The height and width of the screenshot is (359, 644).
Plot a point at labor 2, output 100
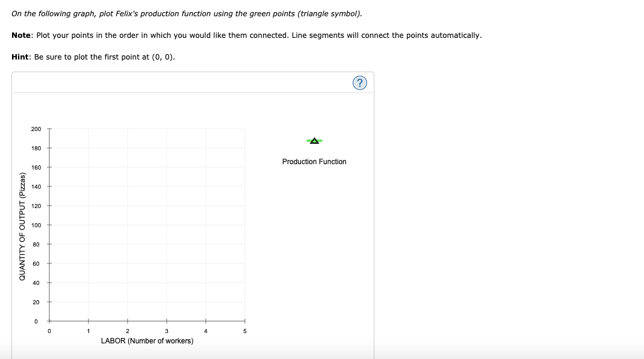click(127, 225)
